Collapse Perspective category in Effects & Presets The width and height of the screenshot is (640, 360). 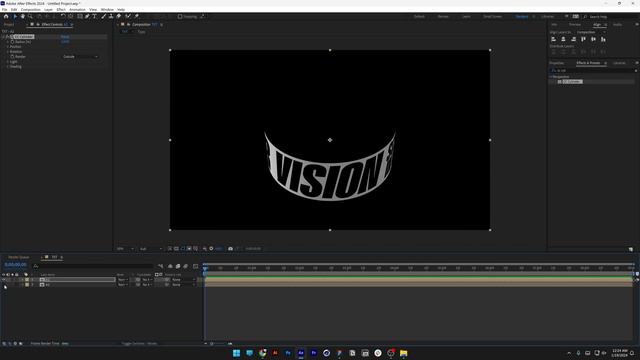coord(551,77)
